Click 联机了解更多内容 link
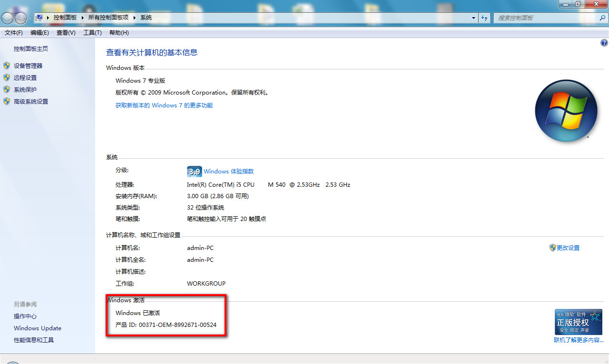 pos(579,340)
